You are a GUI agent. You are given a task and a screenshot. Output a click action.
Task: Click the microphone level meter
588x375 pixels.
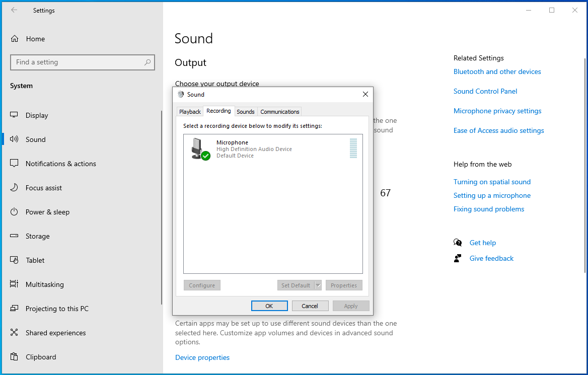click(x=353, y=148)
